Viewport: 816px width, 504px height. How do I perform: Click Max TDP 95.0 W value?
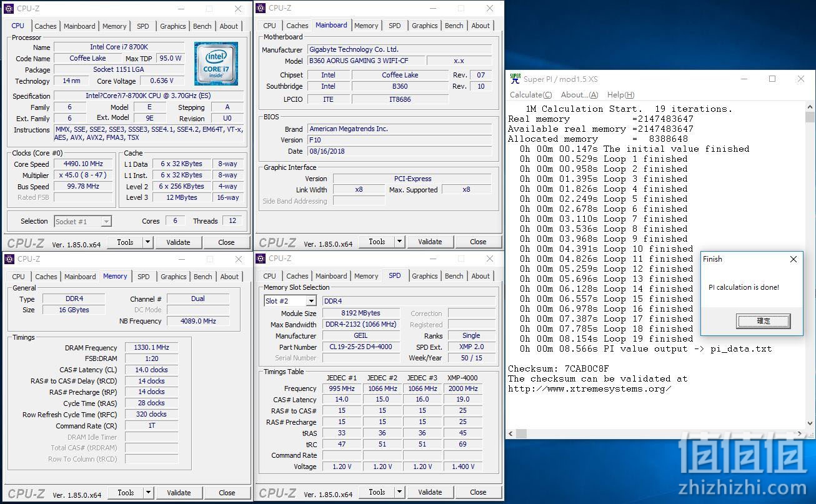169,59
